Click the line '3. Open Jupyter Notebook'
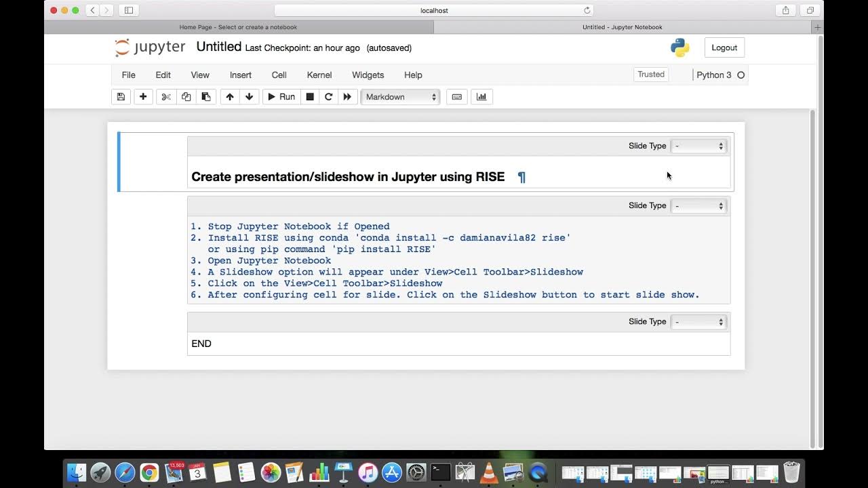 [x=261, y=260]
